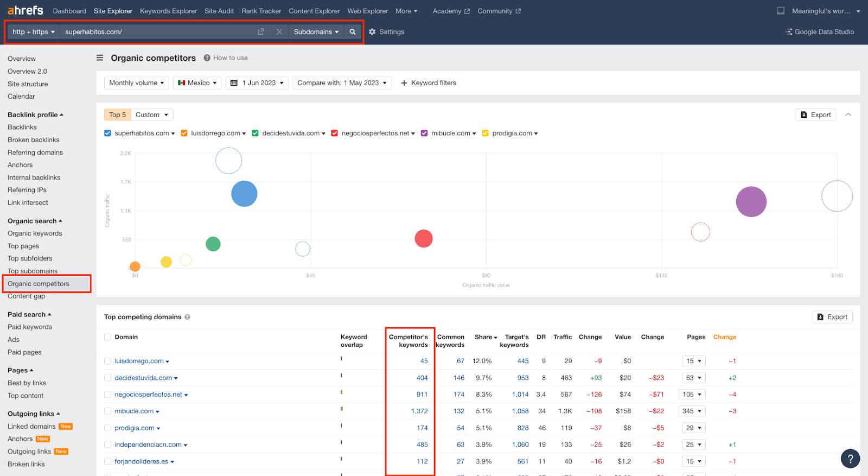The height and width of the screenshot is (476, 868).
Task: Open Google Data Studio link
Action: click(x=820, y=32)
